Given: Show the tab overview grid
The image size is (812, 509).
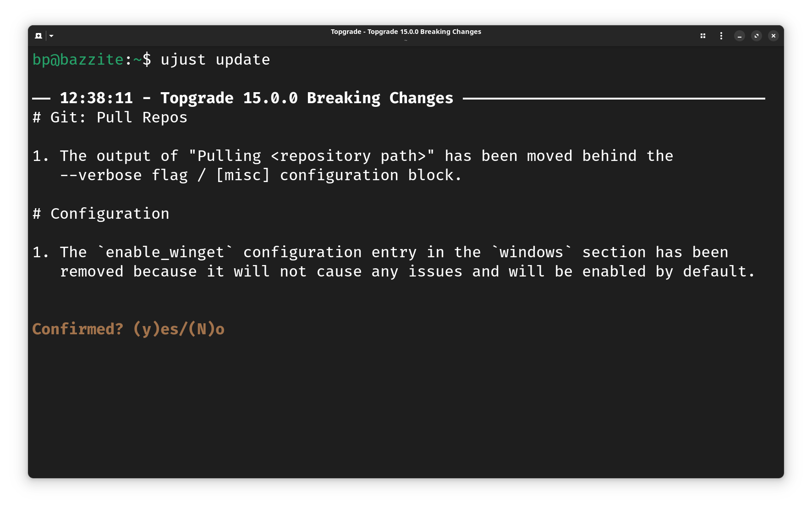Looking at the screenshot, I should pos(702,36).
